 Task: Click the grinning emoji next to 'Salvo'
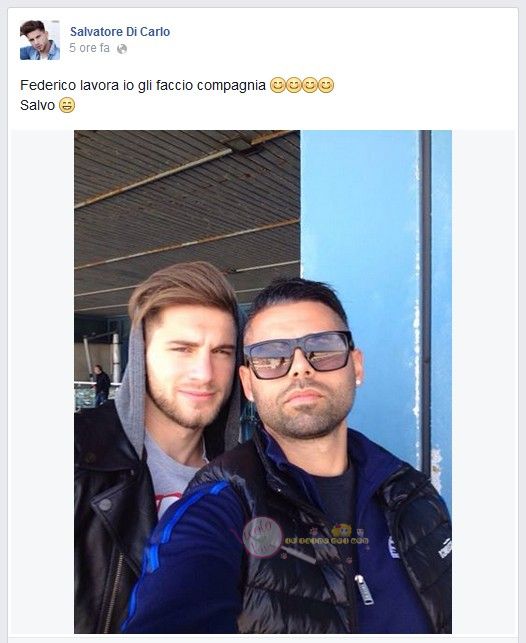click(67, 105)
